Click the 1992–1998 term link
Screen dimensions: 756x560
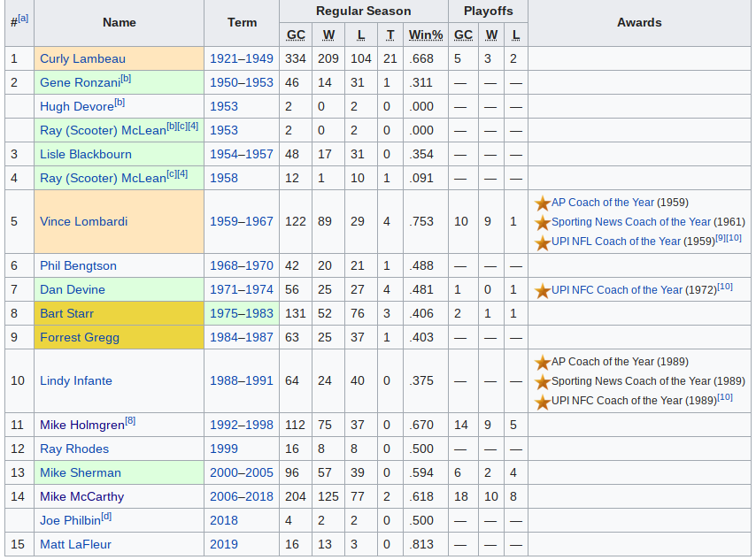pyautogui.click(x=242, y=425)
